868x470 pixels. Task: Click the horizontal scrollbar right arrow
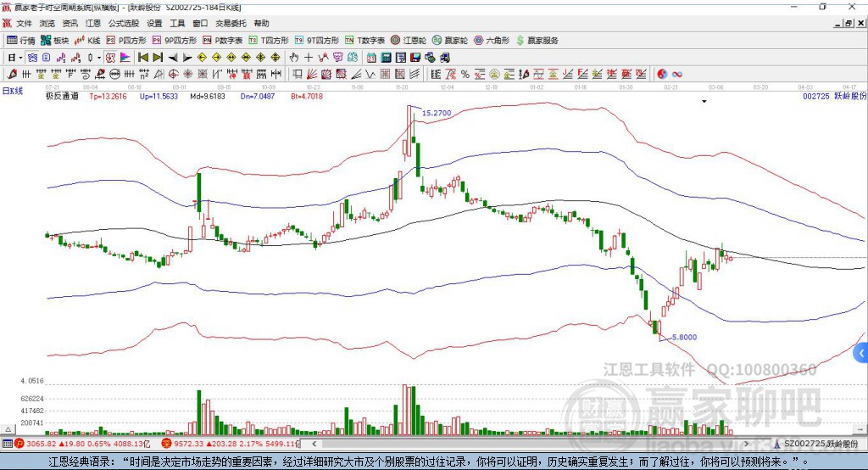click(746, 444)
